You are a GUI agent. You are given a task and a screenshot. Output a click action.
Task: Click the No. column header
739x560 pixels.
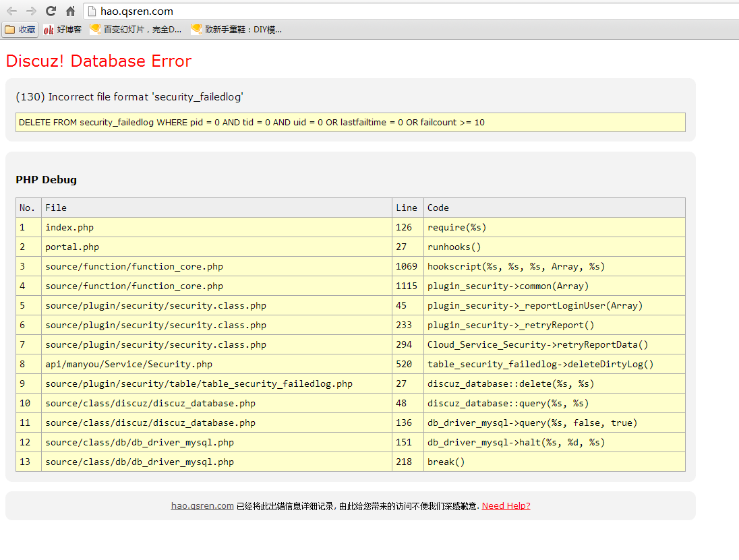[x=29, y=208]
